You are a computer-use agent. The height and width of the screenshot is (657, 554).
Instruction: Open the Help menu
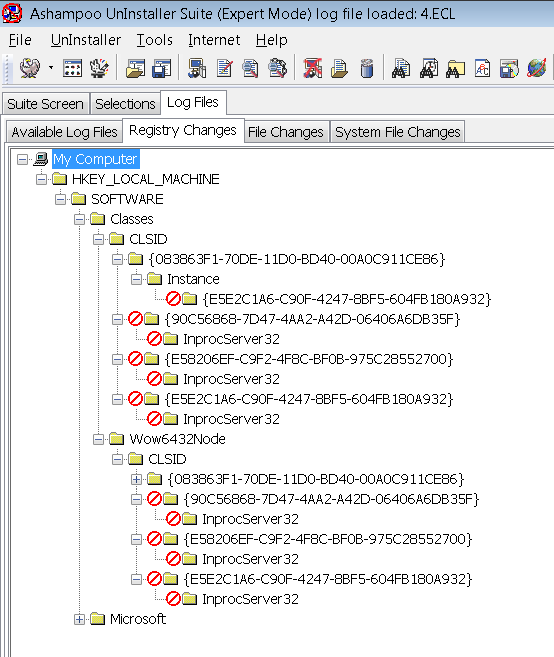(x=272, y=40)
